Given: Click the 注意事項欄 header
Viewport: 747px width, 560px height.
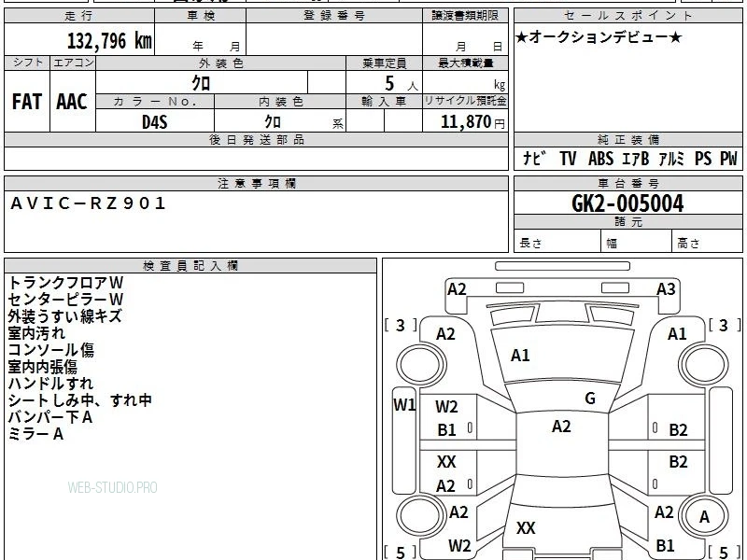Looking at the screenshot, I should tap(256, 183).
